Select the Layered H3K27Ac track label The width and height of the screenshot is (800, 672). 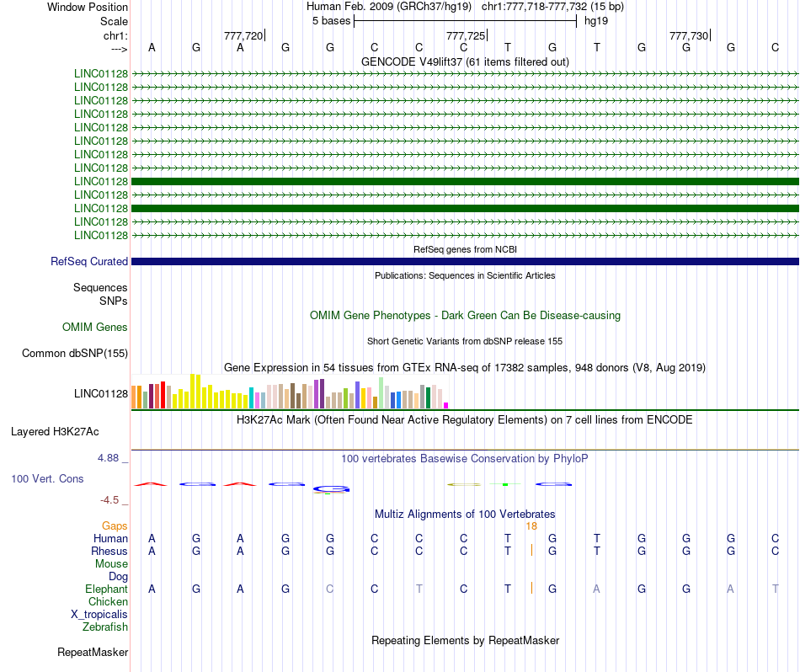pyautogui.click(x=55, y=432)
